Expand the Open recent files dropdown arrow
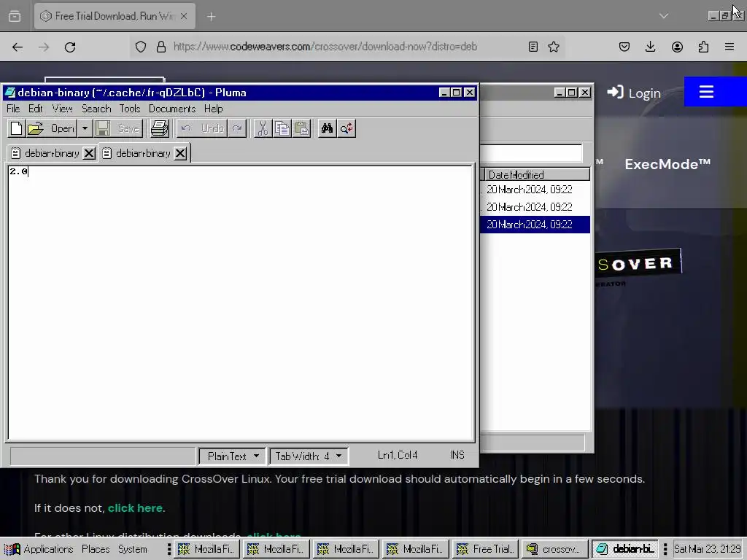This screenshot has width=747, height=560. [x=85, y=128]
